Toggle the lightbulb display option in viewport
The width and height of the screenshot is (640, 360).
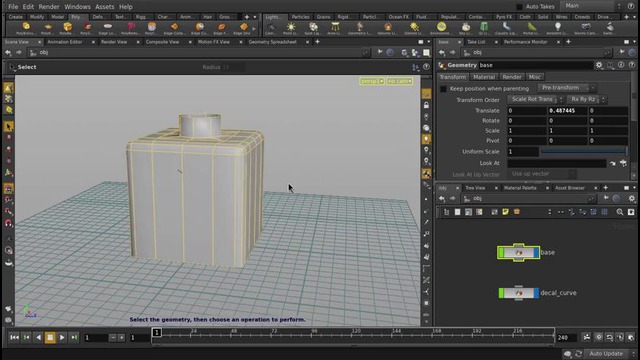426,139
